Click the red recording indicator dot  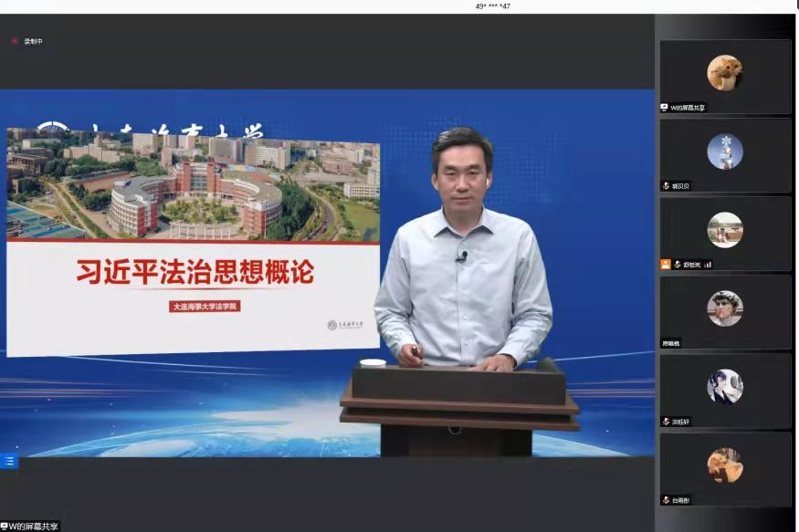(x=15, y=41)
